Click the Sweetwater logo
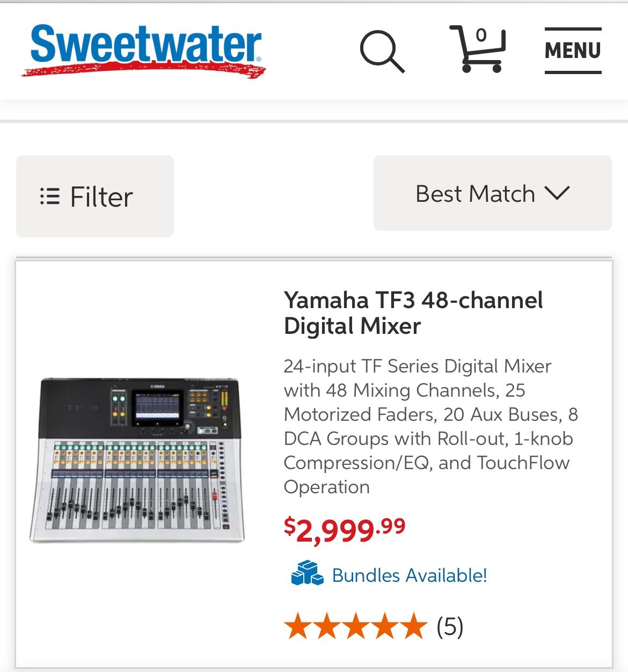Image resolution: width=628 pixels, height=672 pixels. [145, 51]
